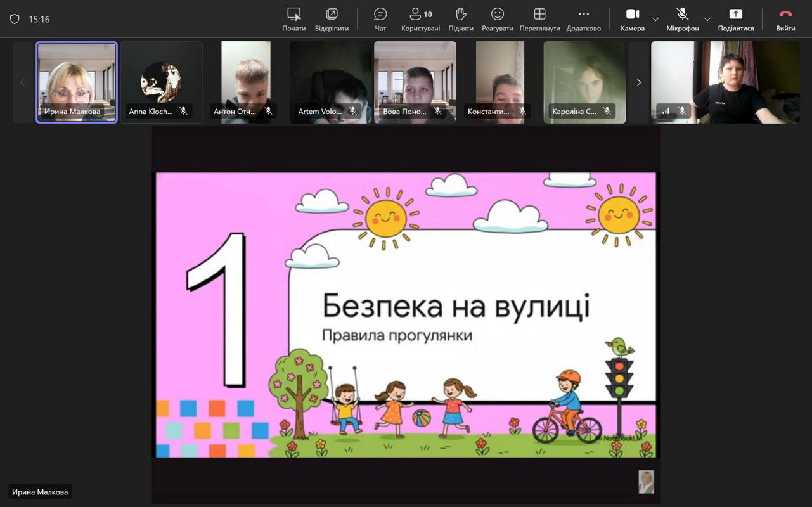Select Ирина Малкова's video thumbnail
Screen dimensions: 812x507
point(77,82)
